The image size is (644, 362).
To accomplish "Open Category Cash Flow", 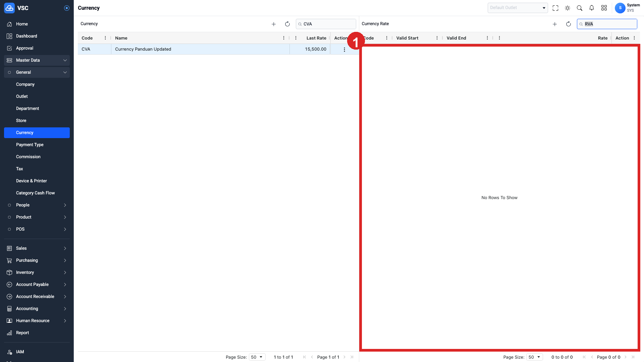I will tap(37, 193).
